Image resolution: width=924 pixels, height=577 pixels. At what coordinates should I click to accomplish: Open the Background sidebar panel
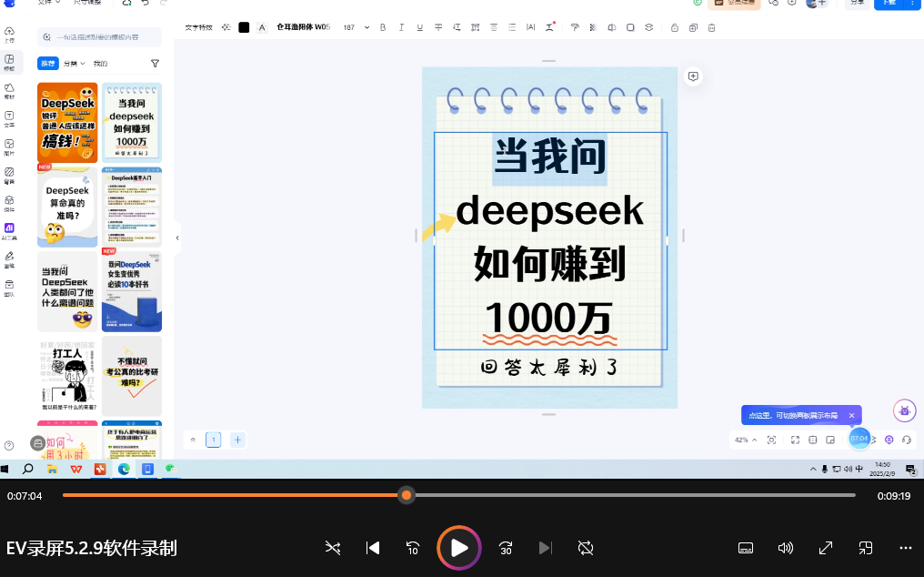pyautogui.click(x=9, y=176)
